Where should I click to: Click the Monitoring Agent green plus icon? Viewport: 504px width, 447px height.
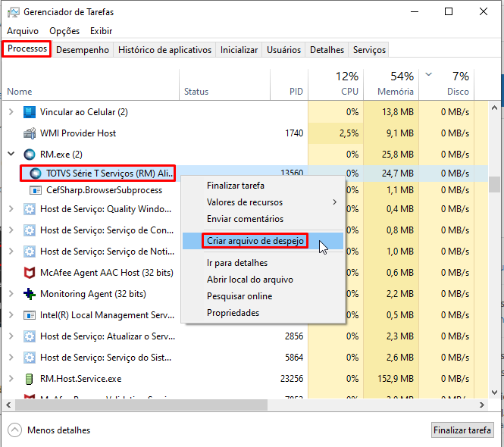click(x=30, y=293)
